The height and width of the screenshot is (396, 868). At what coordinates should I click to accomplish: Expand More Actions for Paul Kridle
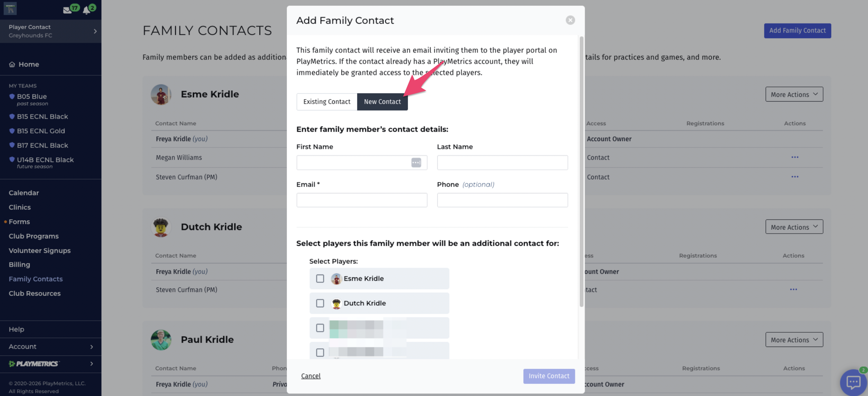pos(794,340)
